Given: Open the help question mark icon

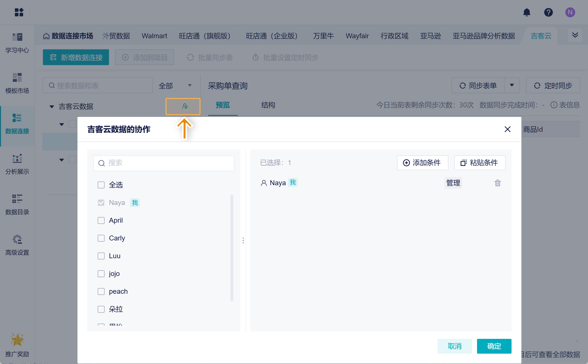Looking at the screenshot, I should (x=548, y=12).
